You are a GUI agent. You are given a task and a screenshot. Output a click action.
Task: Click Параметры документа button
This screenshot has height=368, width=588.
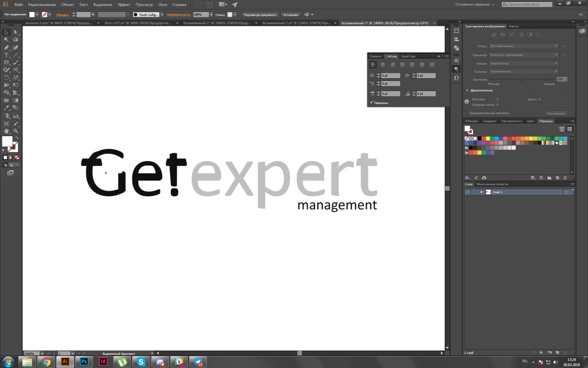click(x=260, y=15)
